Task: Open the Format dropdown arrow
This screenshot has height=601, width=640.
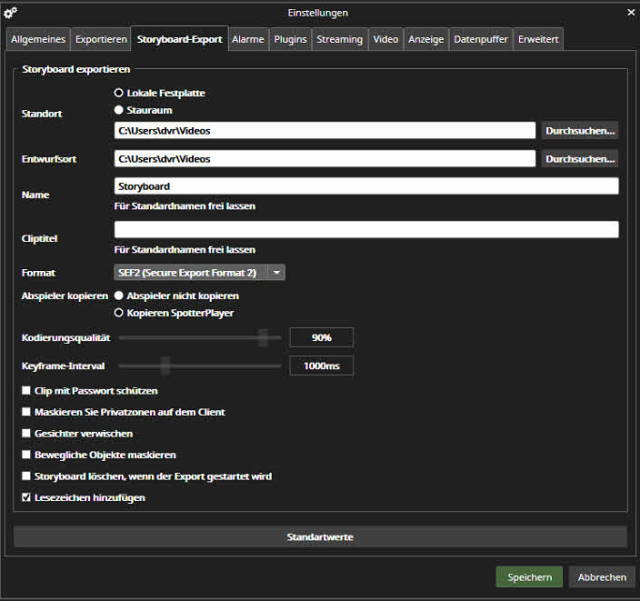Action: click(x=277, y=272)
